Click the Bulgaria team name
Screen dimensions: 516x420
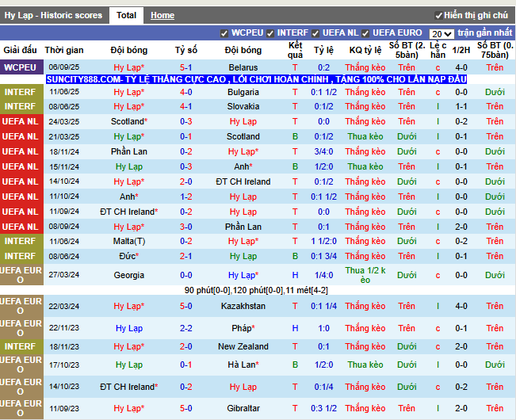pyautogui.click(x=243, y=92)
